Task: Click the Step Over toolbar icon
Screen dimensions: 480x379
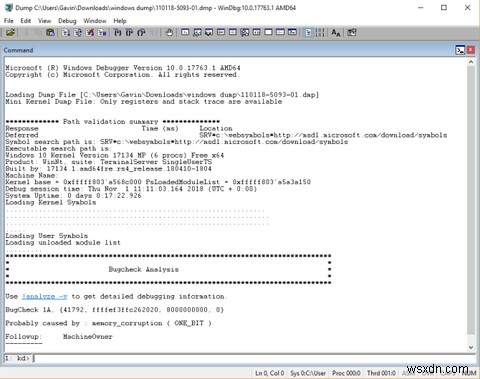Action: click(x=129, y=32)
